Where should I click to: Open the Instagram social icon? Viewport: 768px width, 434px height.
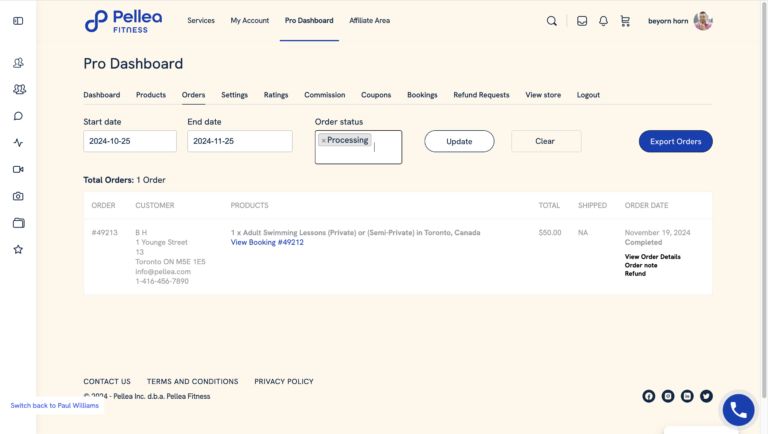[x=668, y=396]
